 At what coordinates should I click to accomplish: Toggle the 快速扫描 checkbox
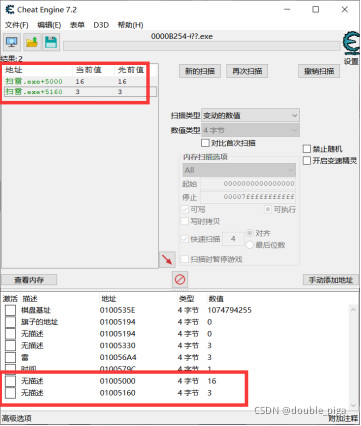coord(184,239)
